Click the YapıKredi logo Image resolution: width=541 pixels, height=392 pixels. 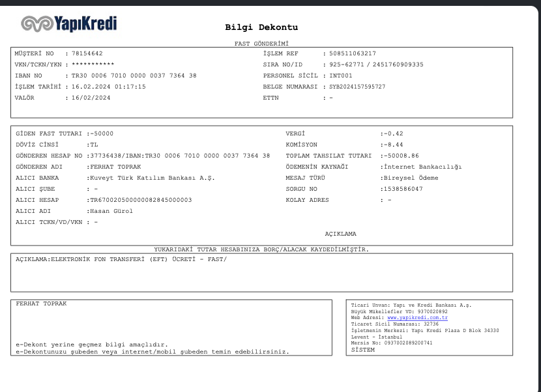[69, 24]
